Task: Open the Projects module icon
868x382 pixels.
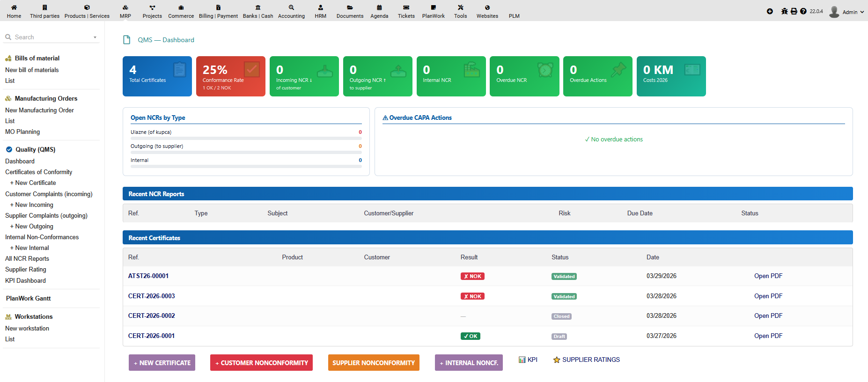Action: (x=152, y=7)
